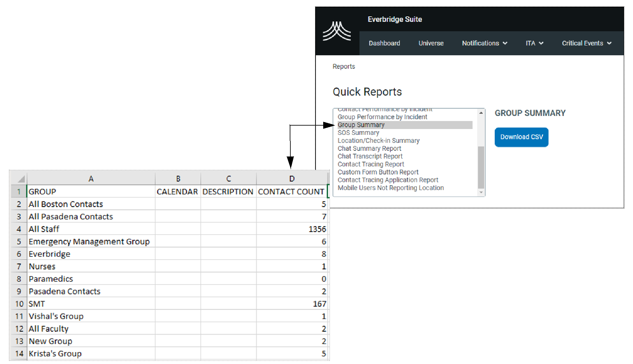Click the report list scroll down arrow
This screenshot has height=364, width=633.
[x=481, y=193]
